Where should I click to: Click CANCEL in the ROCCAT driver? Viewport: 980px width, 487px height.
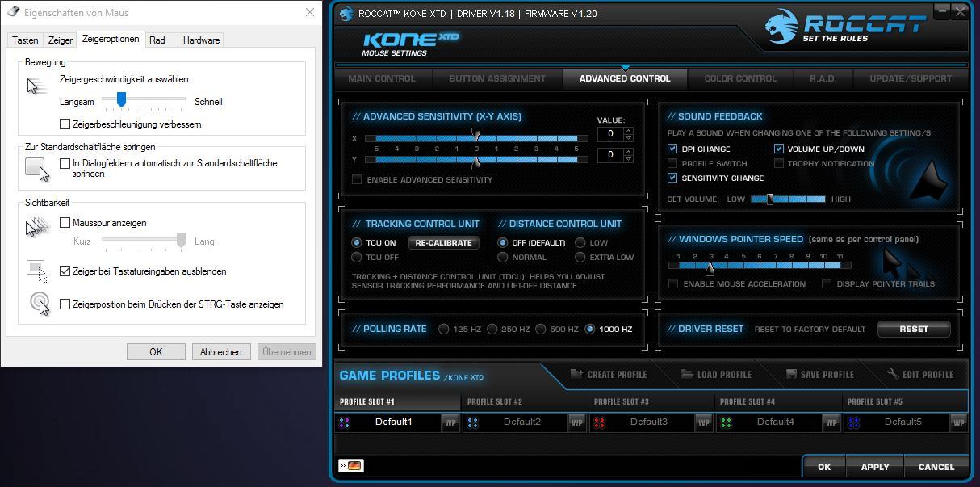[936, 467]
